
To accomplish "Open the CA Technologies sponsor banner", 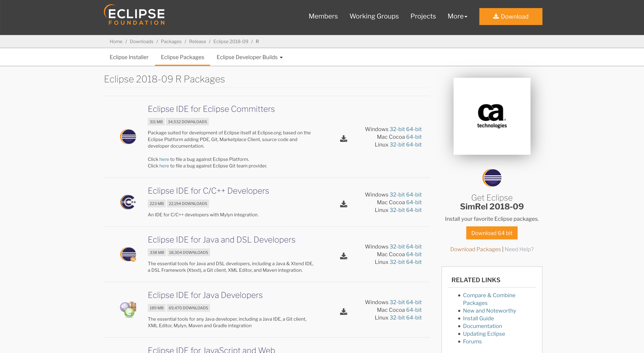I will pos(492,116).
